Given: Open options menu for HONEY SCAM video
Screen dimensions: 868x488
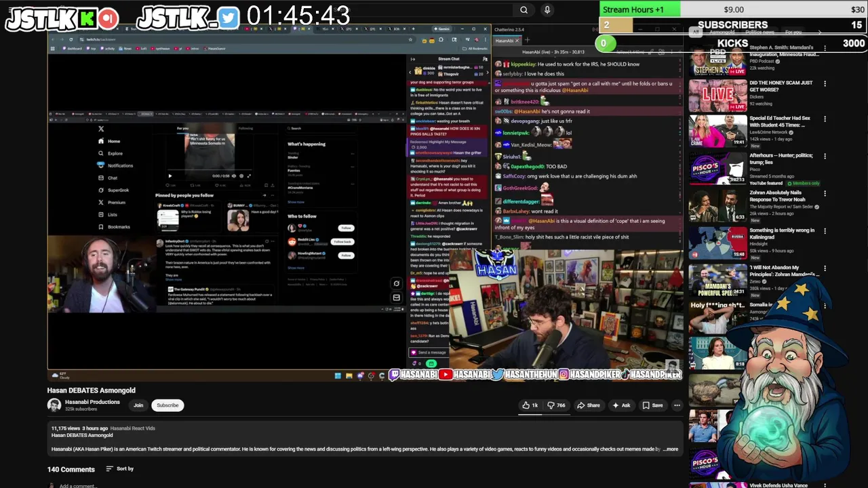Looking at the screenshot, I should (825, 83).
